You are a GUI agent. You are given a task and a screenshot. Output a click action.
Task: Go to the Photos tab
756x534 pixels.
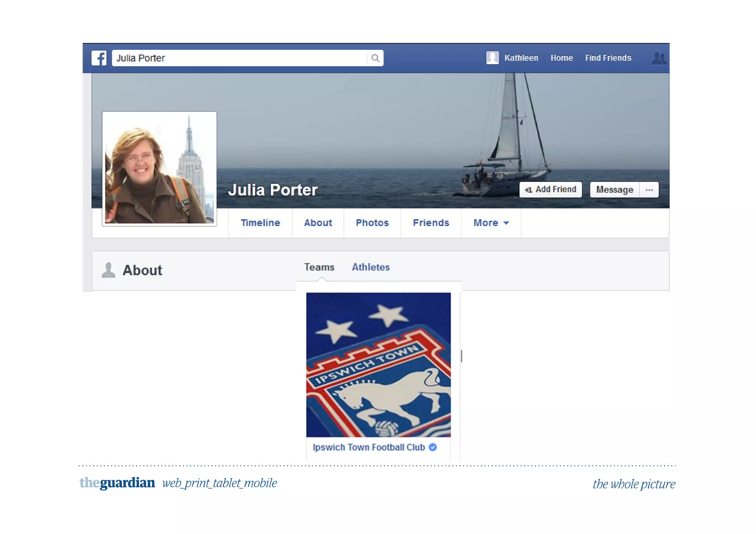click(372, 223)
